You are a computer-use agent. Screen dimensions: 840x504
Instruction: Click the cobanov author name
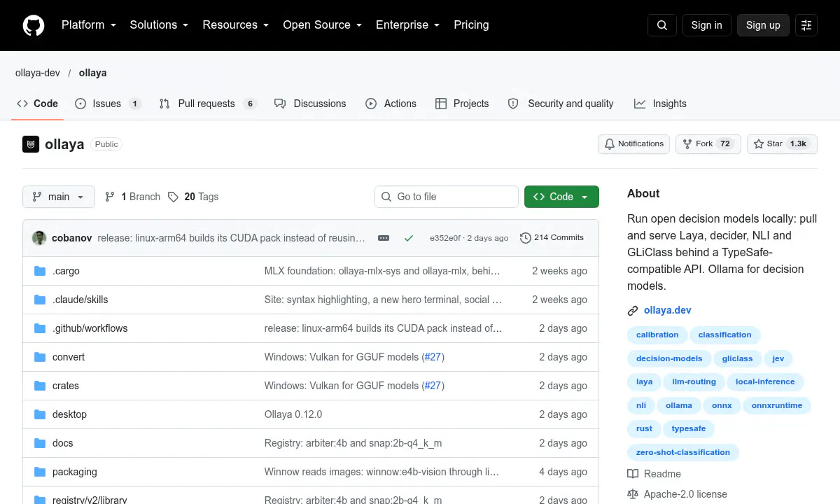71,238
